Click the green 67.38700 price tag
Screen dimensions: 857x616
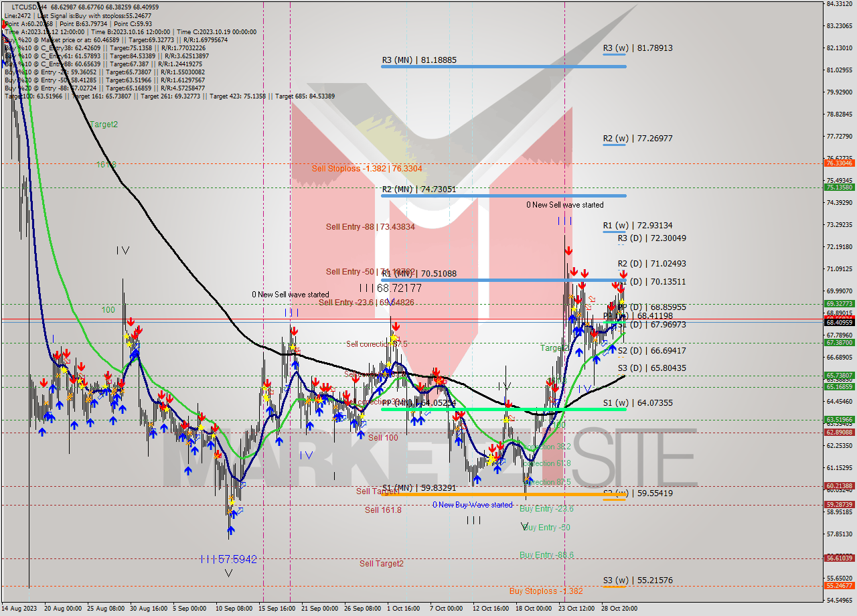coord(839,342)
